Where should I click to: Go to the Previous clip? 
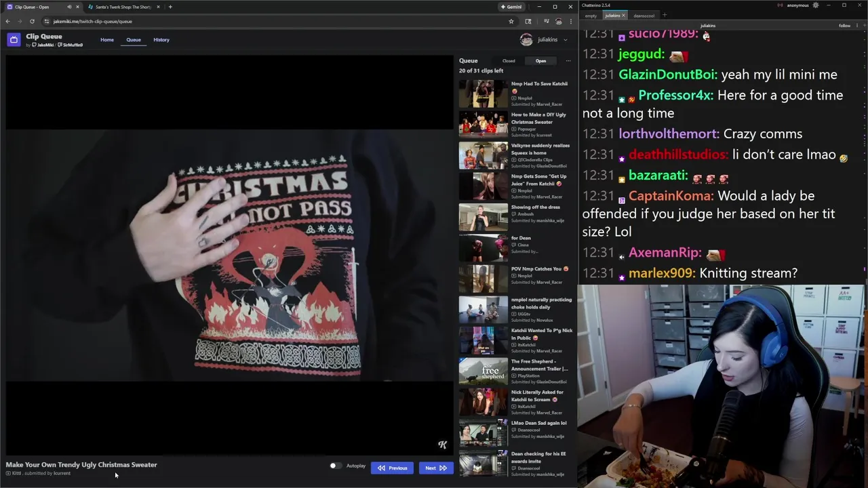click(x=392, y=468)
